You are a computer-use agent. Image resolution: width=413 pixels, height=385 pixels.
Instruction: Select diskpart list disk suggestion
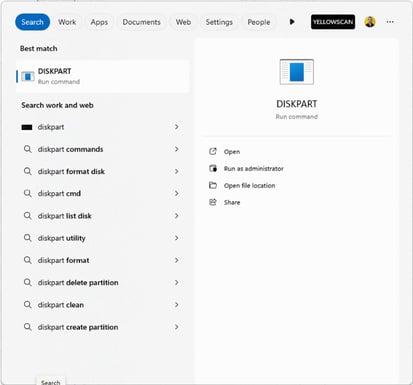[103, 216]
